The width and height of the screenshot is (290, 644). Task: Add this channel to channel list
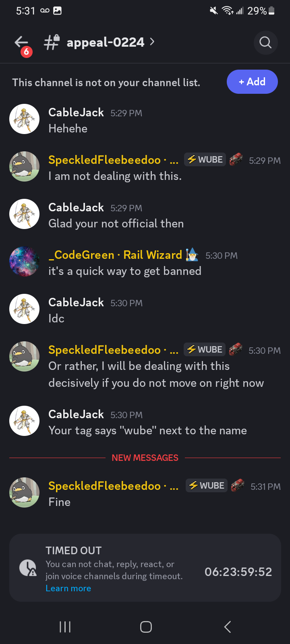[252, 82]
